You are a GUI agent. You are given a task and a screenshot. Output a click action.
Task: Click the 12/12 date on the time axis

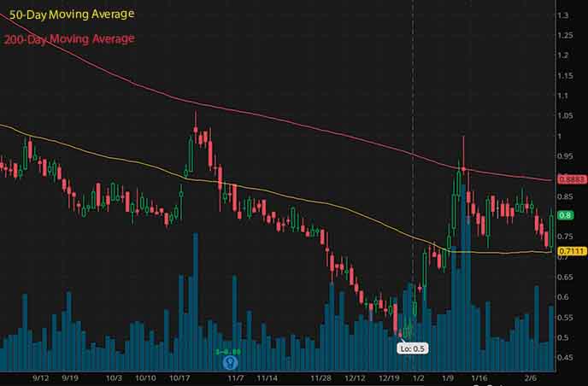point(355,378)
